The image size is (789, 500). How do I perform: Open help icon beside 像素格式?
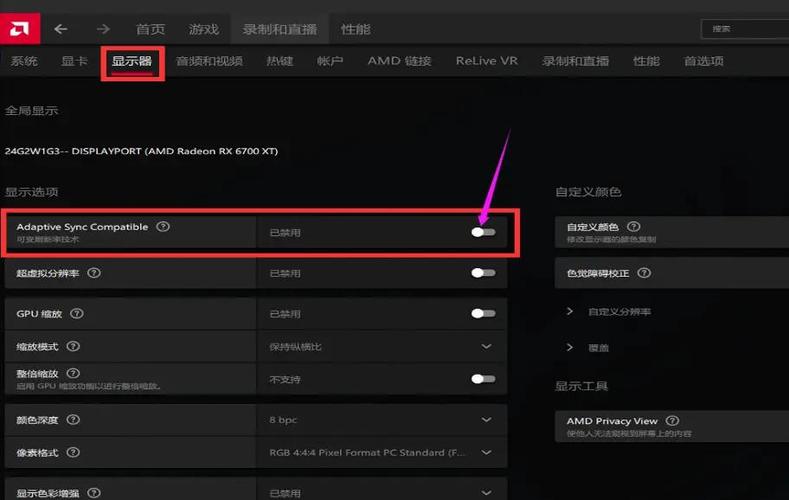[x=73, y=452]
